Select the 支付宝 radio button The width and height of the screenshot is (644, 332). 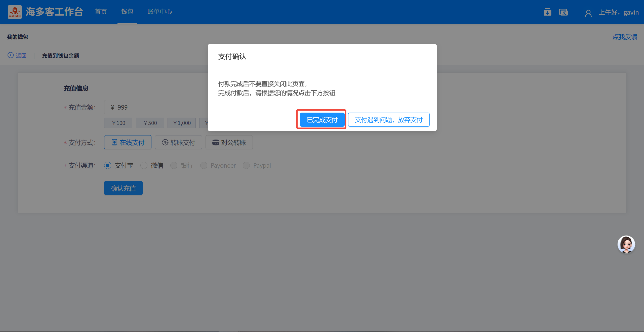coord(108,165)
